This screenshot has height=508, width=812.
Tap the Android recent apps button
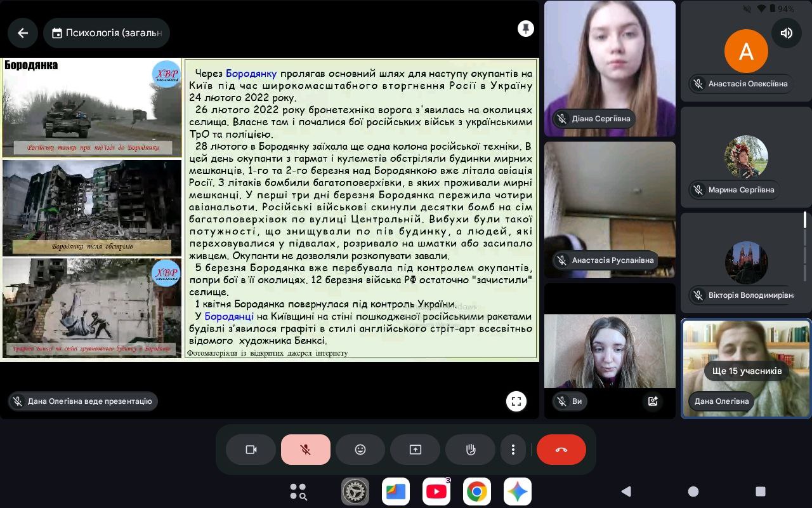(761, 491)
